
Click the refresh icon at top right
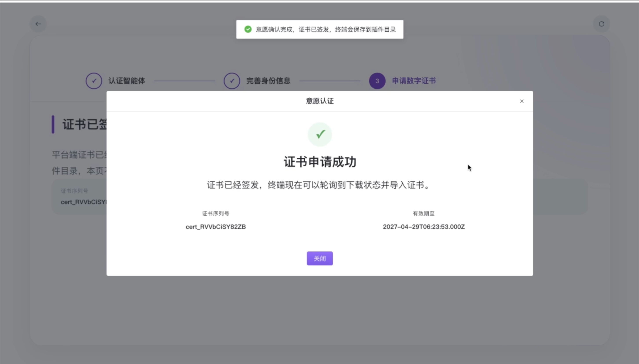pyautogui.click(x=601, y=24)
